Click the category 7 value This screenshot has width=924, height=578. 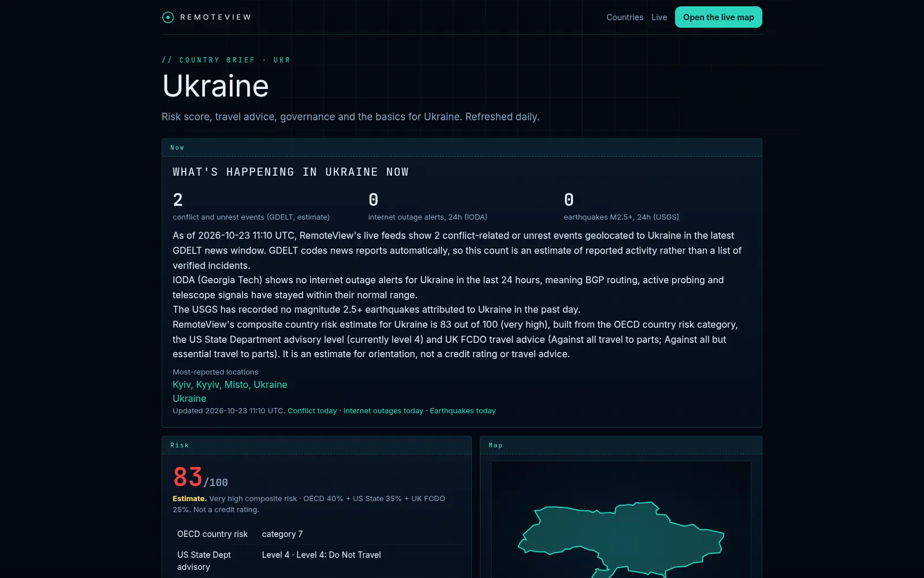(282, 534)
